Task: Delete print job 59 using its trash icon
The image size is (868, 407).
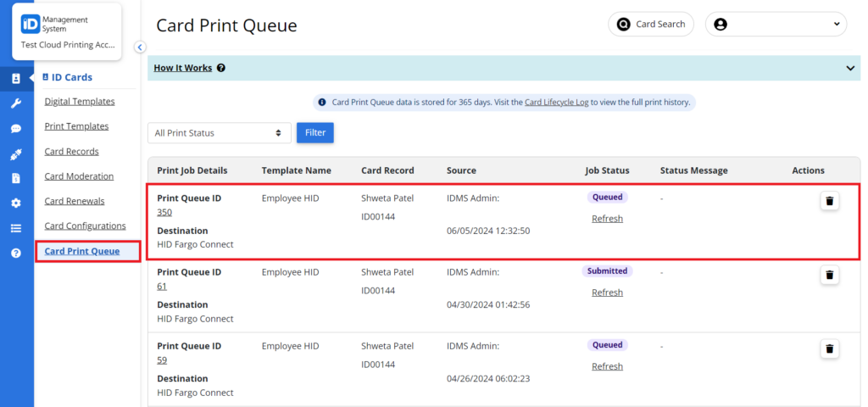Action: (x=829, y=348)
